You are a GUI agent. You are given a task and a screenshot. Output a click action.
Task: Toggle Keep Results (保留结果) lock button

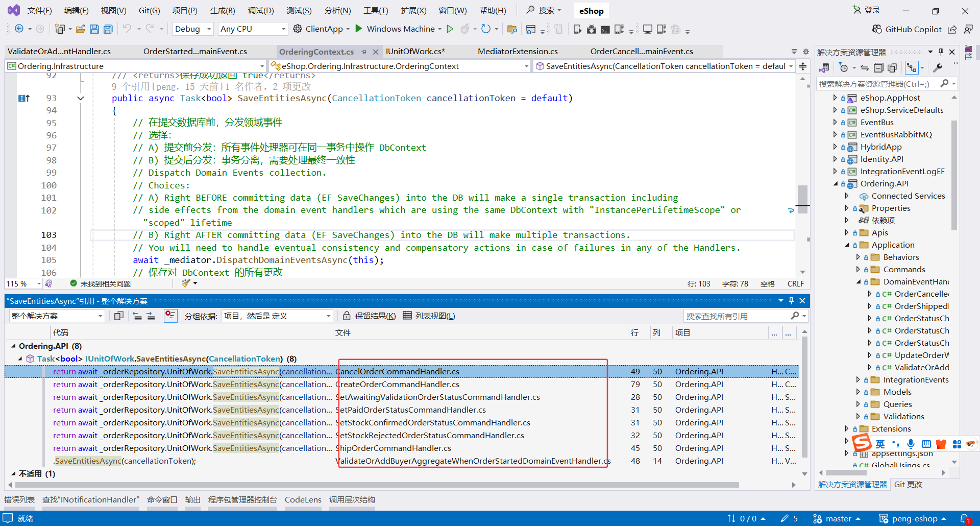click(369, 316)
